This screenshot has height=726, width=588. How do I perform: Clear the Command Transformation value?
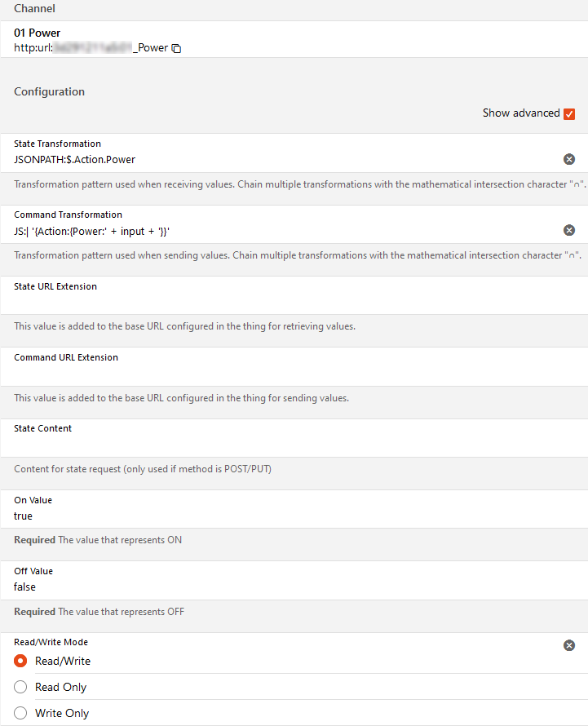pyautogui.click(x=569, y=230)
